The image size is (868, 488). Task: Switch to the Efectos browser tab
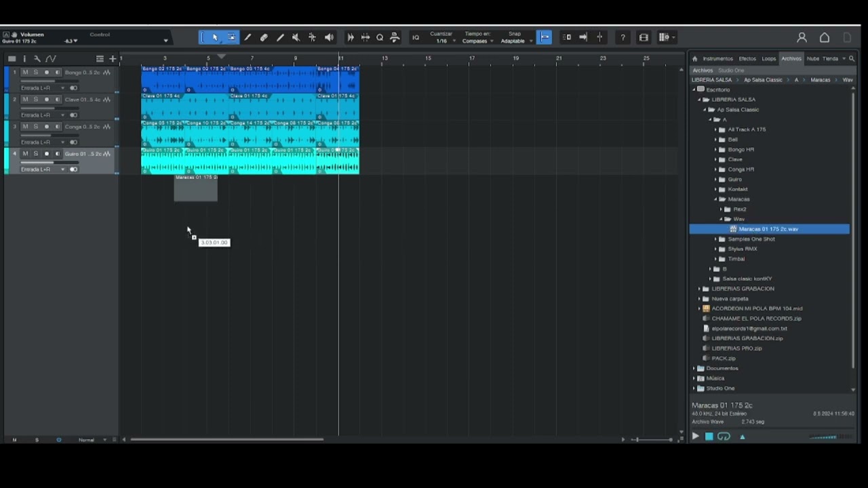coord(747,59)
